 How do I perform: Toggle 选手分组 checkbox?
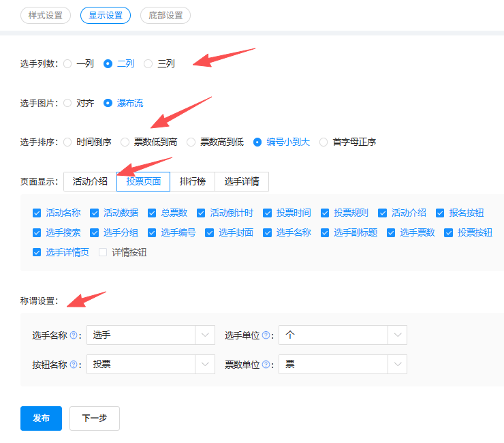(x=94, y=233)
